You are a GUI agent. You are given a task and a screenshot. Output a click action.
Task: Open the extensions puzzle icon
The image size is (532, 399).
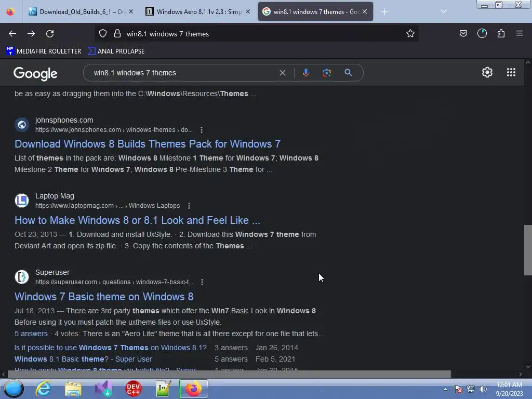[501, 33]
